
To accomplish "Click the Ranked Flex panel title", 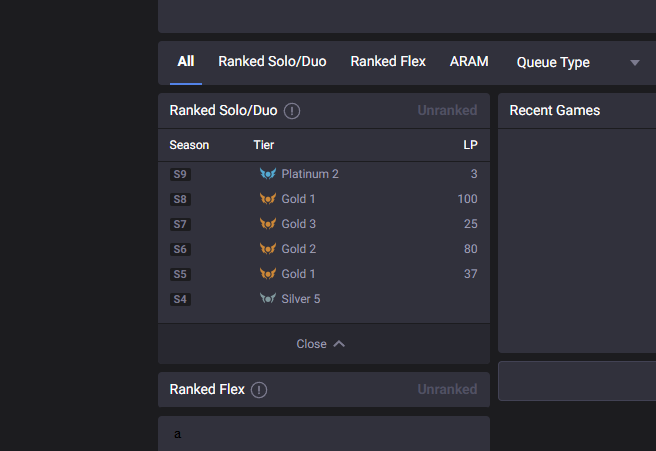I will pos(207,390).
